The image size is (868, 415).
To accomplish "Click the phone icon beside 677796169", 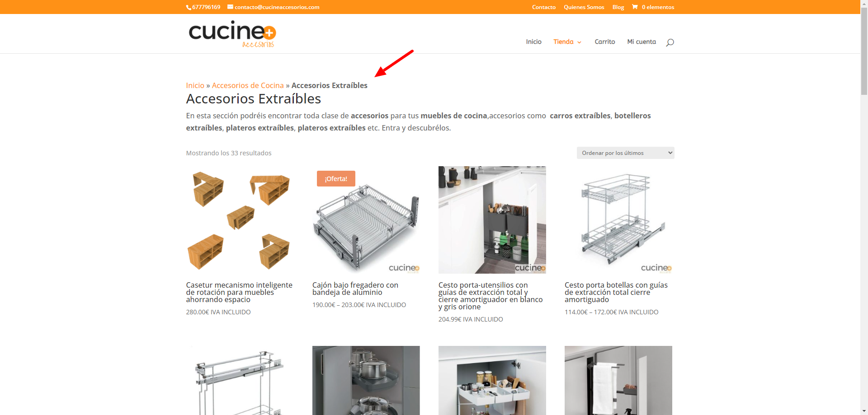I will point(189,7).
